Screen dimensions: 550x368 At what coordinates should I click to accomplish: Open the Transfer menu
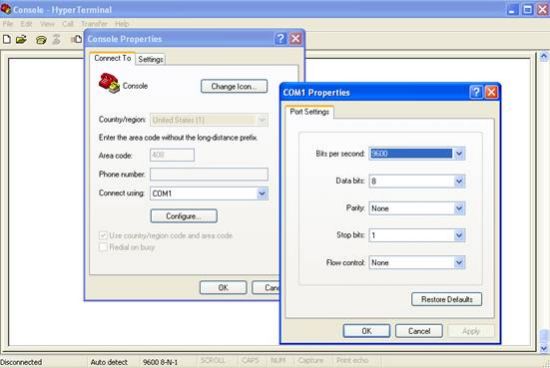[94, 24]
